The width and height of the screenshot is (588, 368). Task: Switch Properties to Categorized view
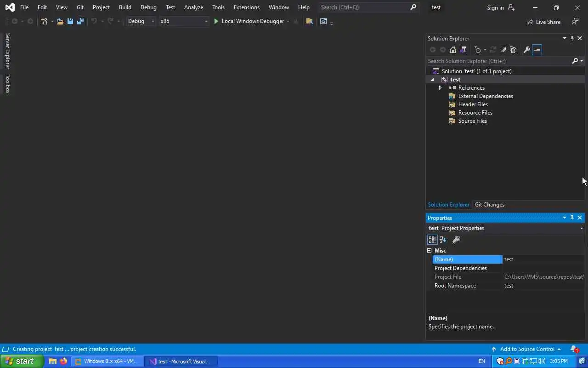coord(432,240)
